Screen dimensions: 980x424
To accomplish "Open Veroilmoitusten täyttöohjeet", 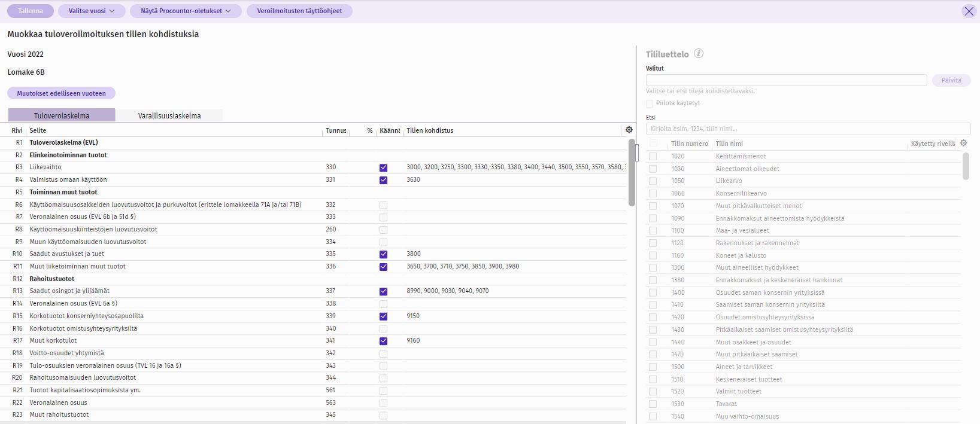I will click(299, 11).
